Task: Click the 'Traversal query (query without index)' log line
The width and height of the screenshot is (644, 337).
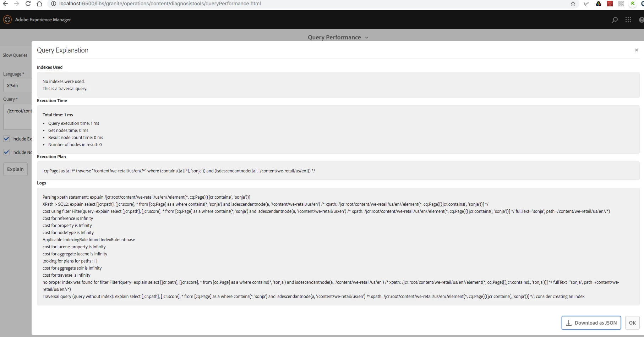Action: pyautogui.click(x=313, y=296)
